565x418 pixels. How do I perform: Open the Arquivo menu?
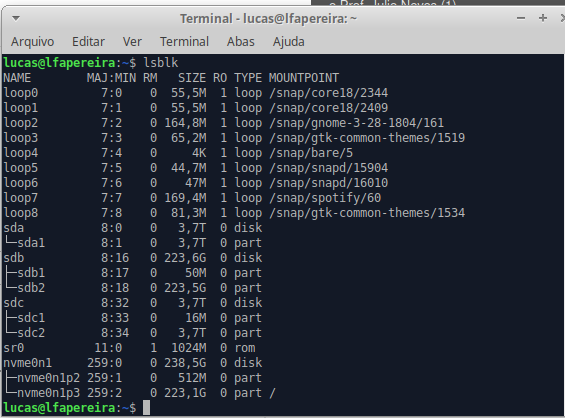tap(32, 42)
